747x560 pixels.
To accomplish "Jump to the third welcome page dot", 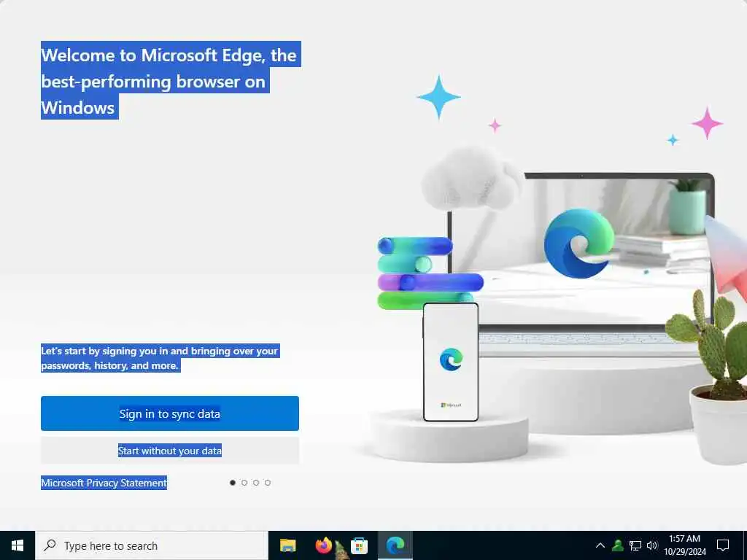I will click(x=256, y=483).
